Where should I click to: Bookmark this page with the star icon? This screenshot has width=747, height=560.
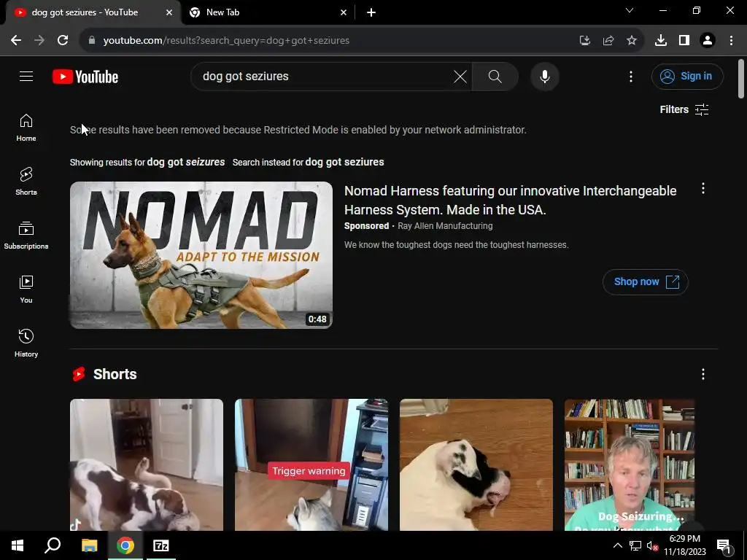tap(631, 41)
